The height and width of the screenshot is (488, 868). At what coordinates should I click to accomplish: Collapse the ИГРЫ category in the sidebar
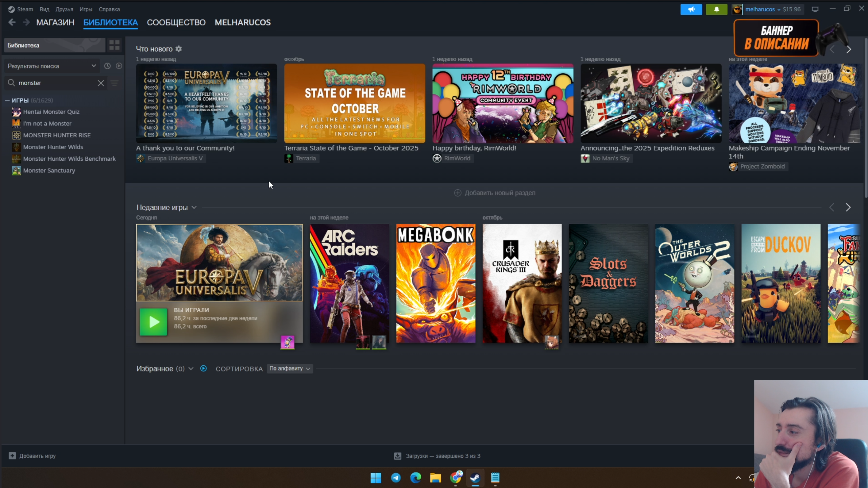(x=7, y=100)
